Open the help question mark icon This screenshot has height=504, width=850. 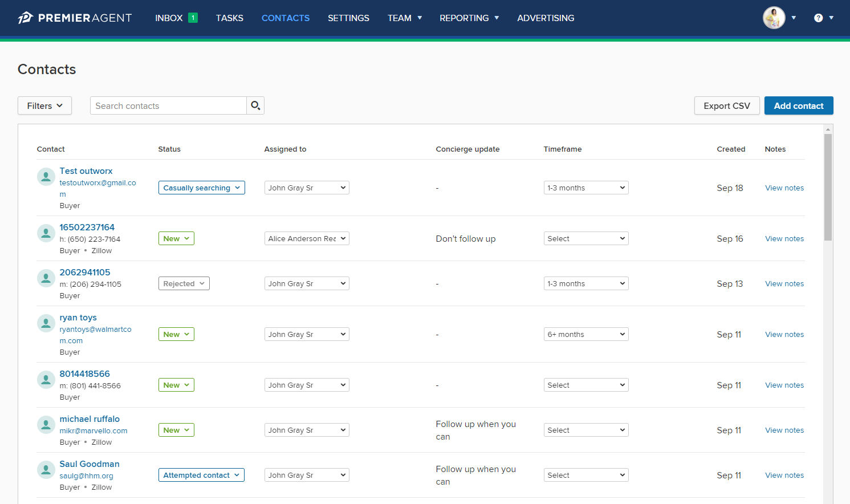[x=818, y=18]
